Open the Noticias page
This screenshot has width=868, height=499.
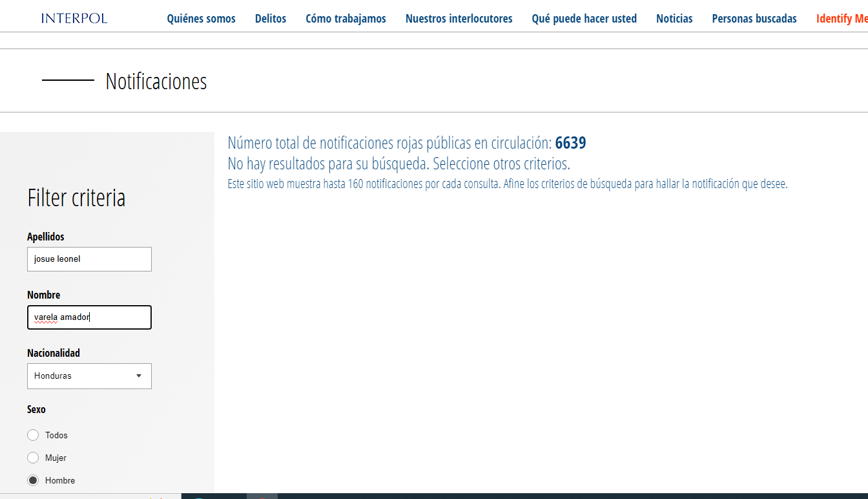[x=674, y=19]
